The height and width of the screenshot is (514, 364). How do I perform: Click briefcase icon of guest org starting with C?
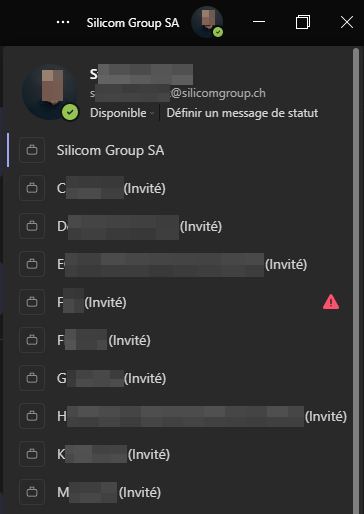point(32,188)
